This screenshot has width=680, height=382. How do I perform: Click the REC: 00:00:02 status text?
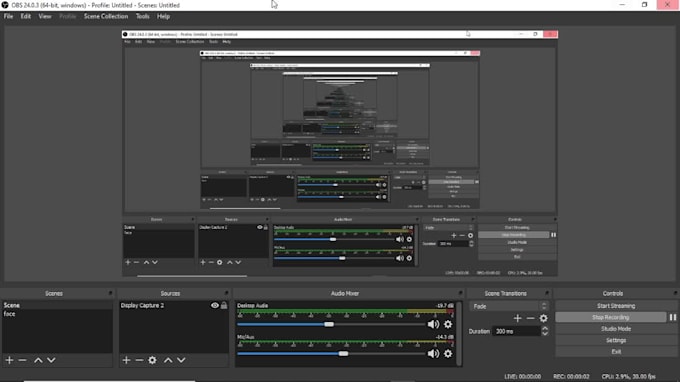click(x=571, y=376)
